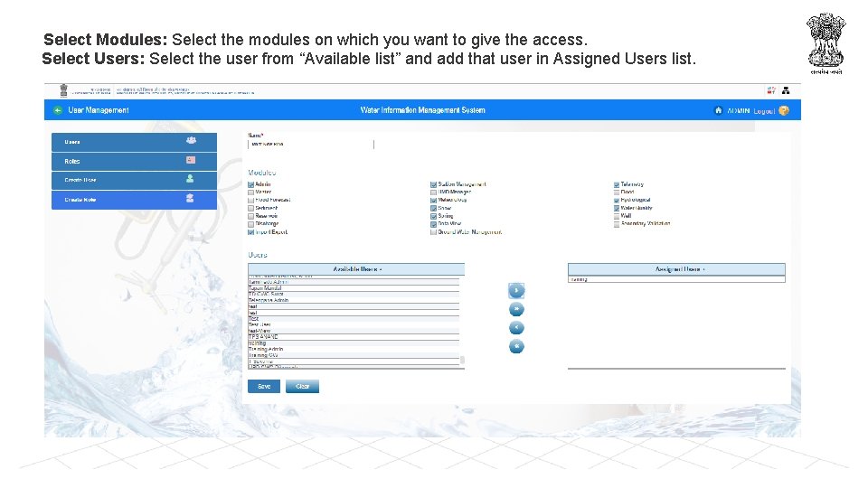Click the Roles card icon in sidebar
This screenshot has width=868, height=488.
pos(191,160)
